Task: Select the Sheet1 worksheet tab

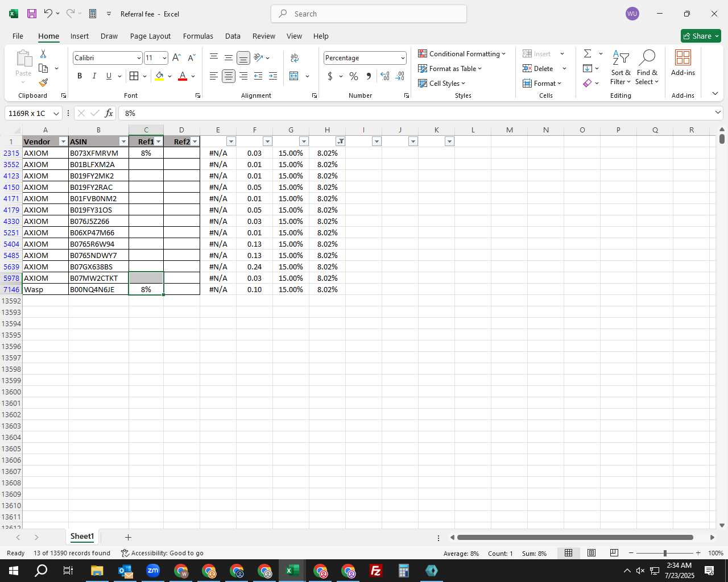Action: coord(82,537)
